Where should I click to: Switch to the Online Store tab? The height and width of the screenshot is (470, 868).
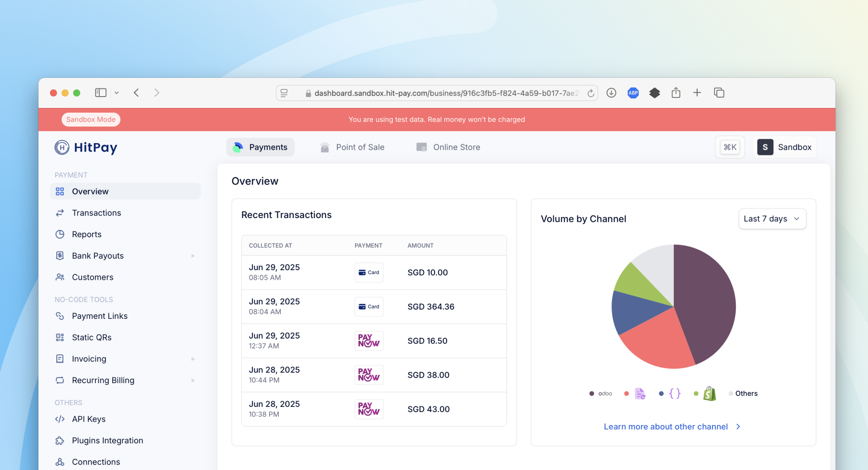[x=448, y=147]
